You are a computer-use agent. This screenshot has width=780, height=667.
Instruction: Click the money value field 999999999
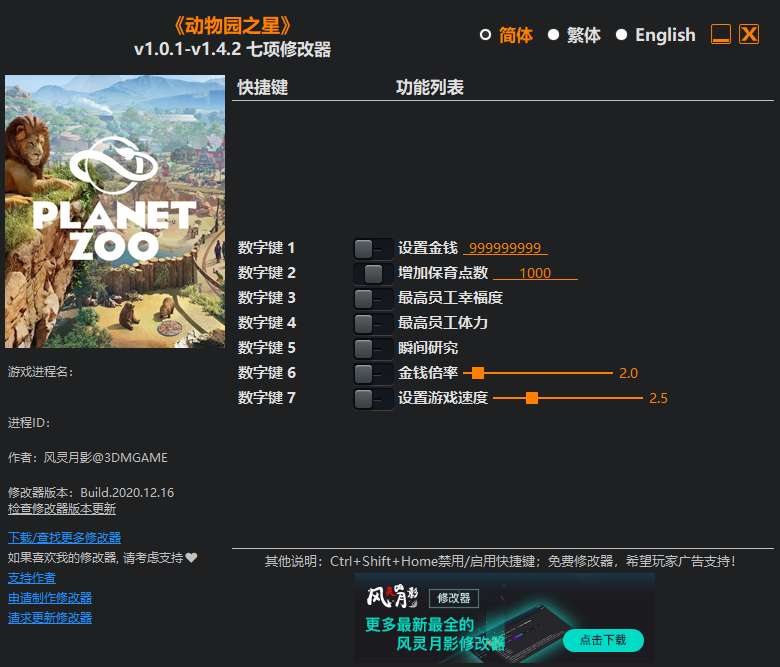(505, 248)
